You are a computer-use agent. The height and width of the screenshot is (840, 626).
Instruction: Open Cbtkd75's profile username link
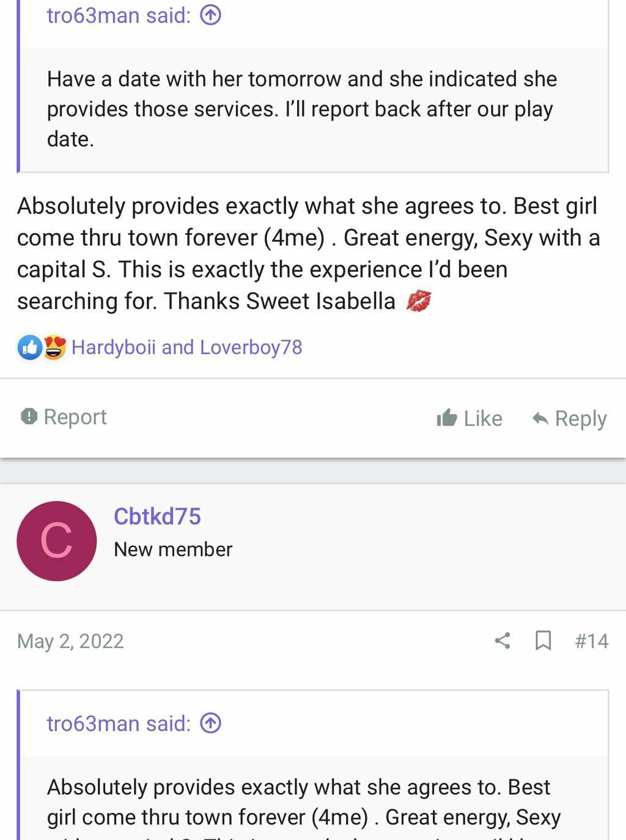(157, 516)
